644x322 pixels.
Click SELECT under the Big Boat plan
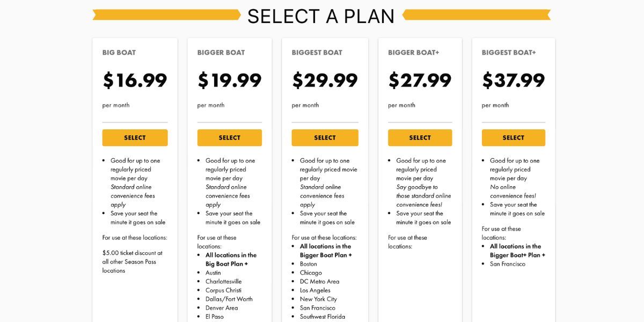(135, 137)
